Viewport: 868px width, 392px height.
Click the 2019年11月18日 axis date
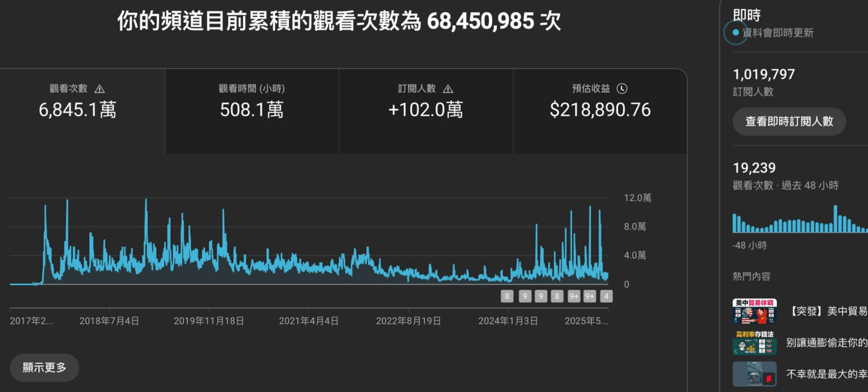point(209,321)
